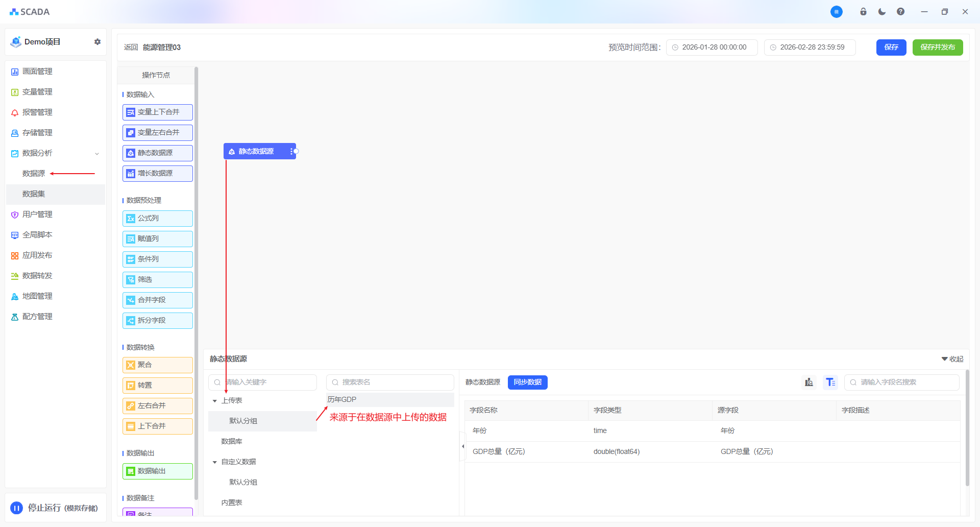This screenshot has width=980, height=527.
Task: Click the pause icon to stop running
Action: click(17, 508)
